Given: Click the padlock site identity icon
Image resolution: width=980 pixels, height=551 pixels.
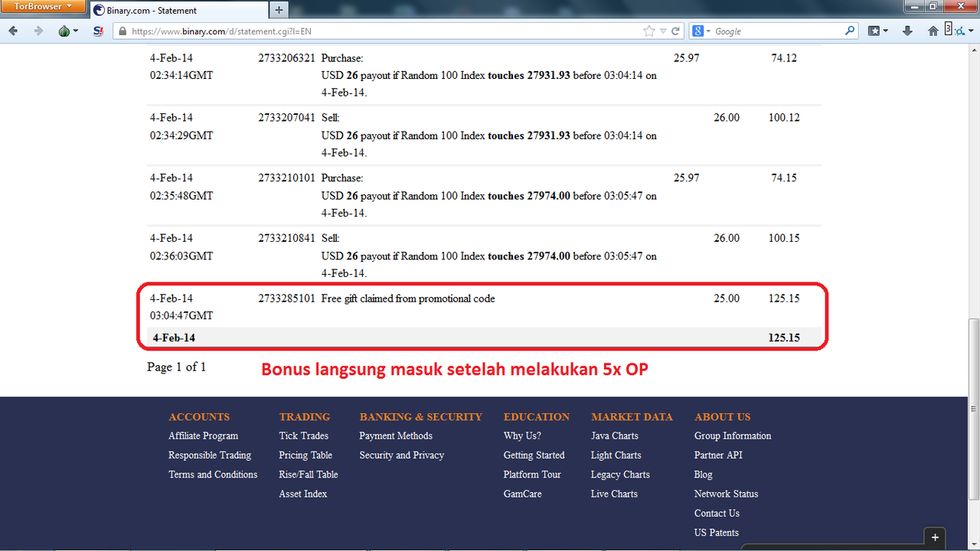Looking at the screenshot, I should [x=122, y=31].
